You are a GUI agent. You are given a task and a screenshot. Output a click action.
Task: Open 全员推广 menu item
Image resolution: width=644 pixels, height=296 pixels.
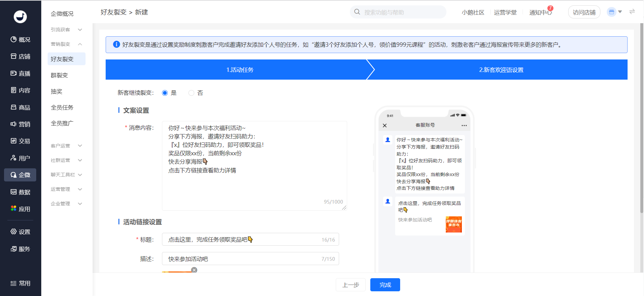point(62,123)
